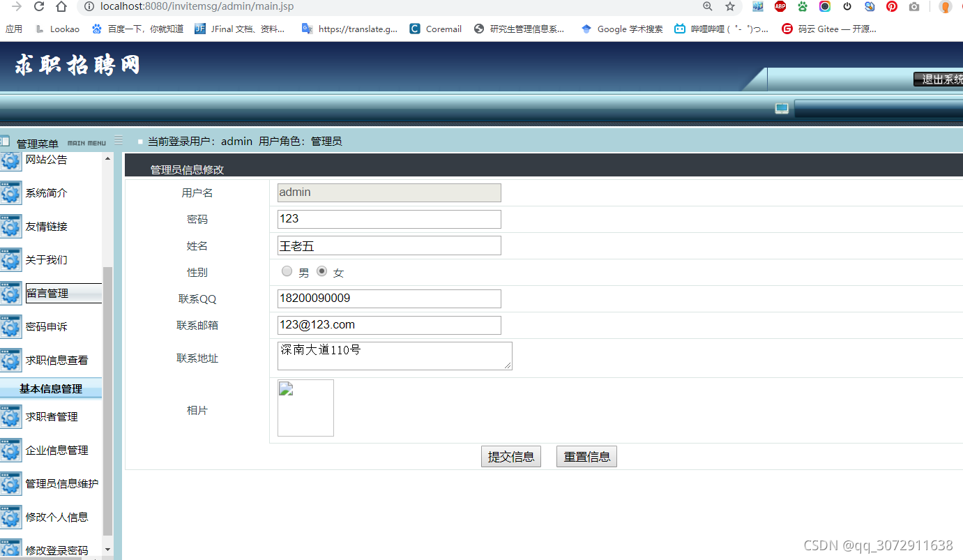963x560 pixels.
Task: Open 应用 apps bookmark
Action: [x=14, y=29]
